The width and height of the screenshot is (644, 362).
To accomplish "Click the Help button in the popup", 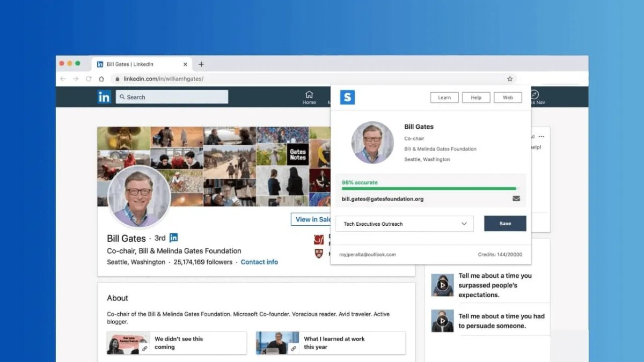I will 476,98.
